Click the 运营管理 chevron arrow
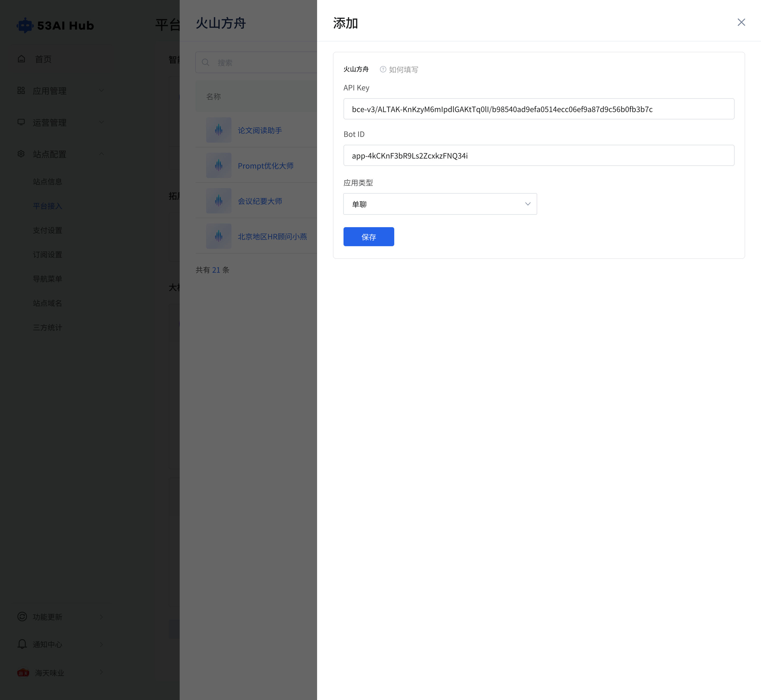 click(101, 122)
